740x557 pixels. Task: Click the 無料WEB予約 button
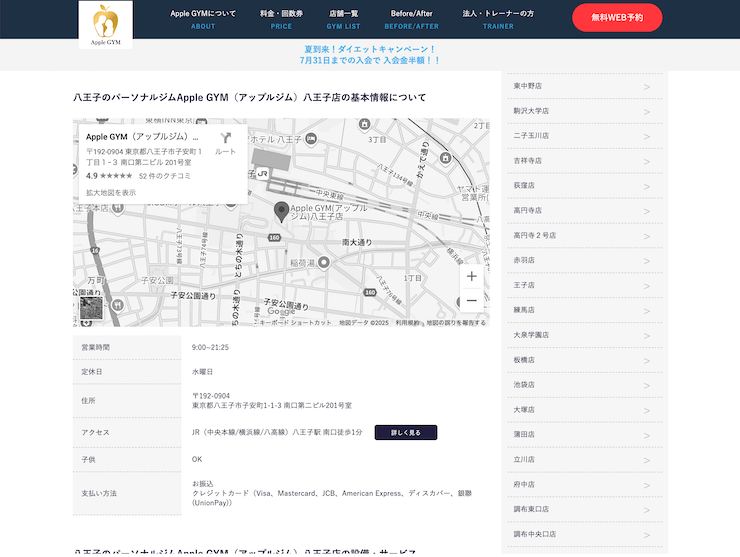(617, 17)
